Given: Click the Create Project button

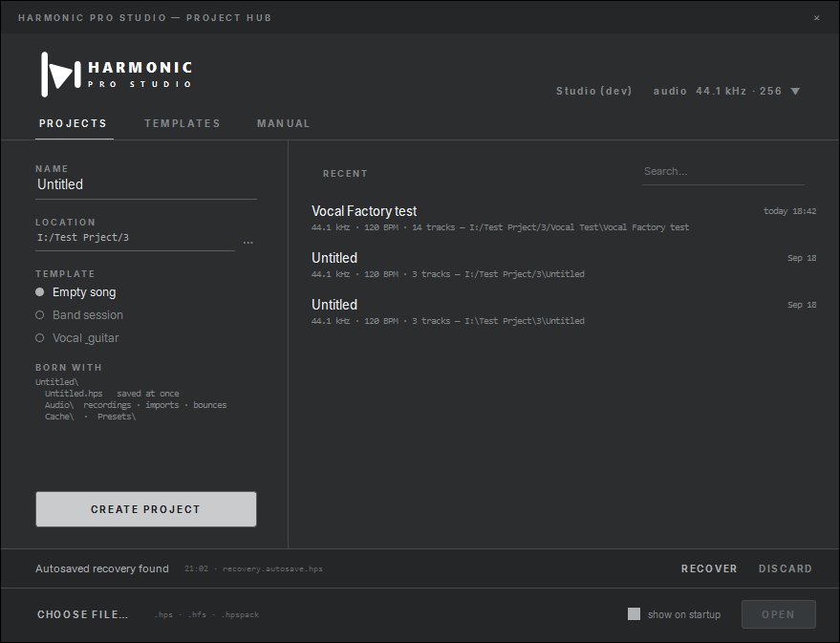Looking at the screenshot, I should (145, 509).
